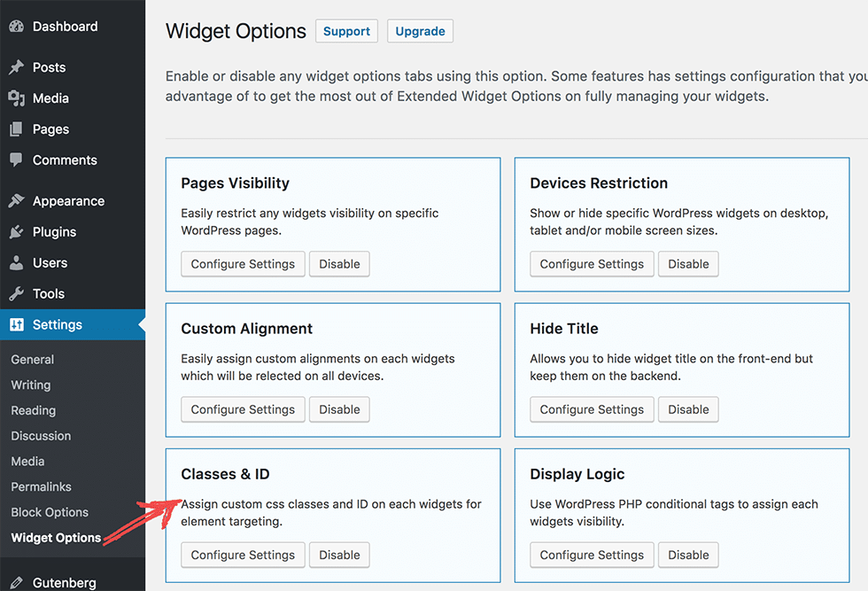Open the Media library icon
The image size is (868, 591).
[18, 97]
